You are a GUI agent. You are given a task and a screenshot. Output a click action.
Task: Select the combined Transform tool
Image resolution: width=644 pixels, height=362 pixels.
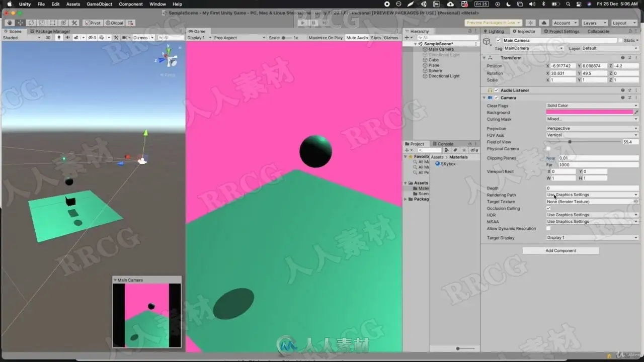63,23
